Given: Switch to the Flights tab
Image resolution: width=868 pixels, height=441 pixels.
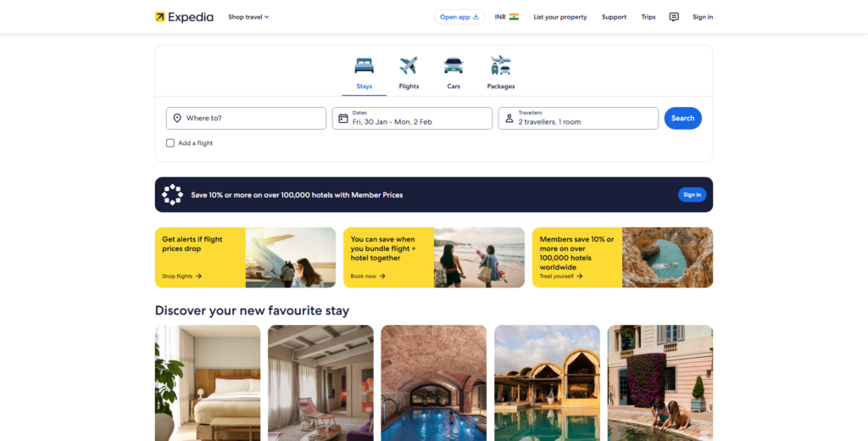Looking at the screenshot, I should [x=409, y=74].
